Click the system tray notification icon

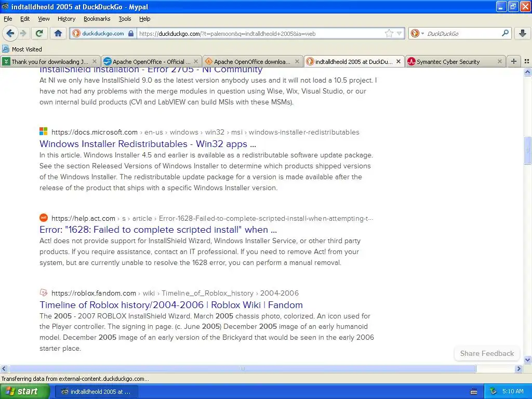pyautogui.click(x=493, y=391)
